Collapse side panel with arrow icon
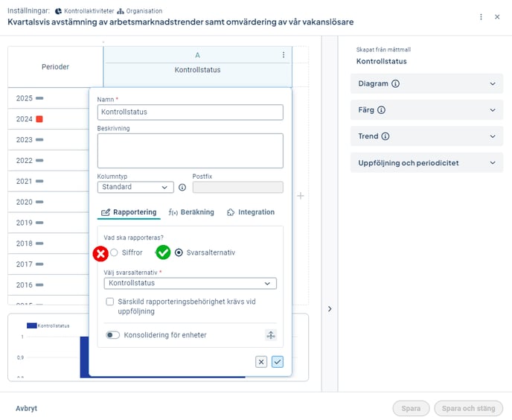This screenshot has height=420, width=512. (x=330, y=309)
